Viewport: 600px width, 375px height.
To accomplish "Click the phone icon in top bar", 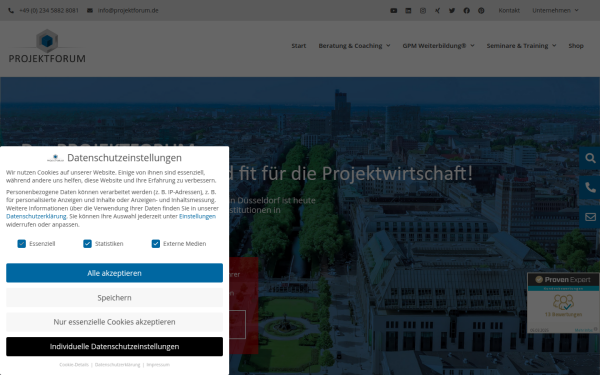I will pos(11,11).
